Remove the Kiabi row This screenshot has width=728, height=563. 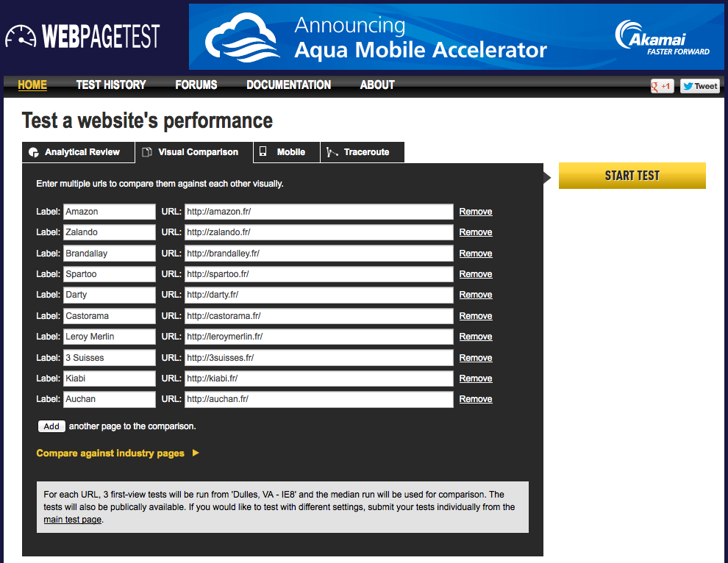click(476, 379)
